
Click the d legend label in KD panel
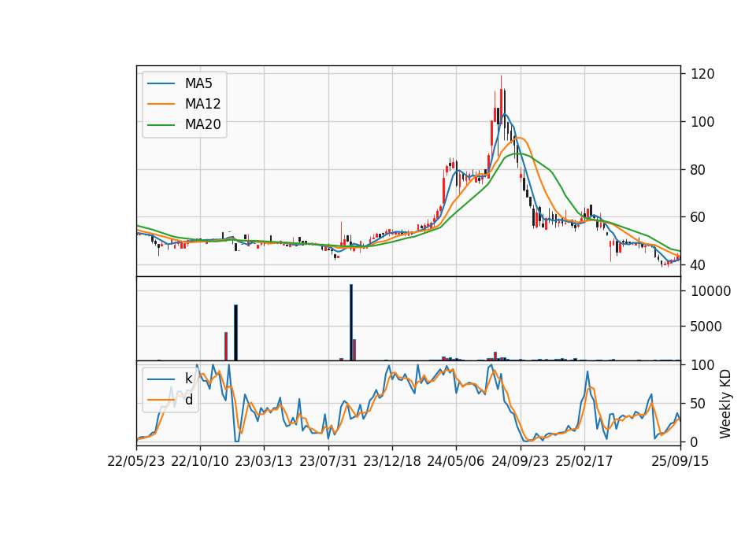188,400
